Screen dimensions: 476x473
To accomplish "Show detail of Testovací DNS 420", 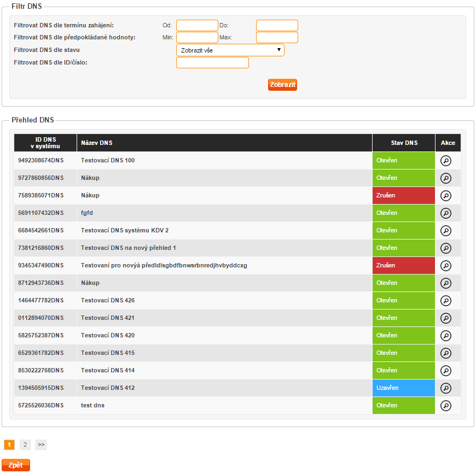I will tap(446, 336).
